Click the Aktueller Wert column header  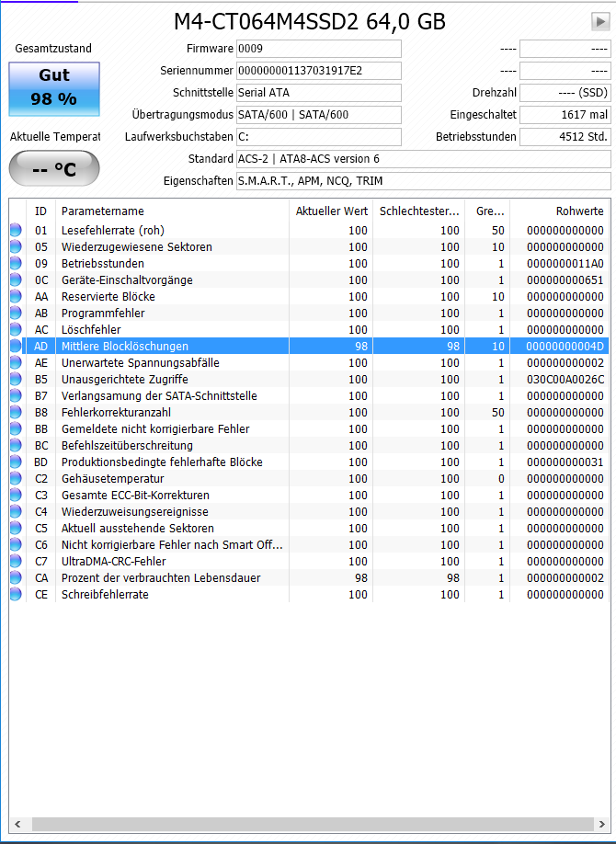[x=331, y=211]
